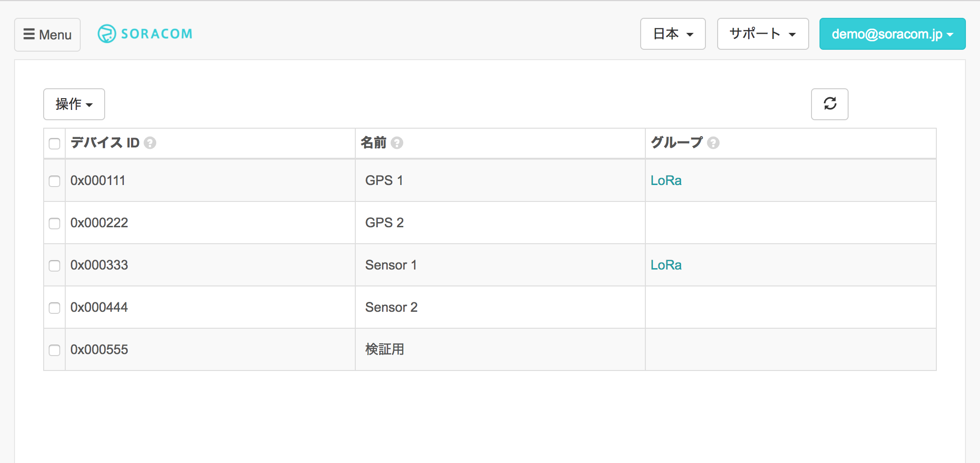Select the checkbox for device 0x000333

coord(54,265)
